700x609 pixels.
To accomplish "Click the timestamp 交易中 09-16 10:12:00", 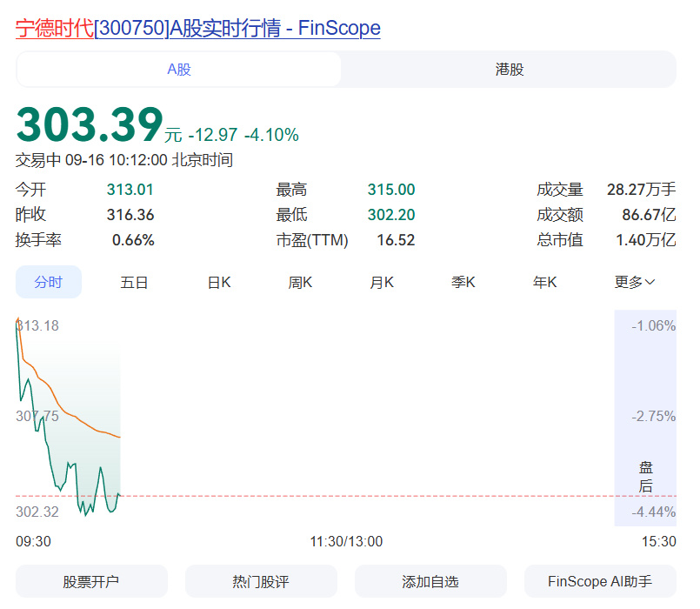I will [91, 160].
